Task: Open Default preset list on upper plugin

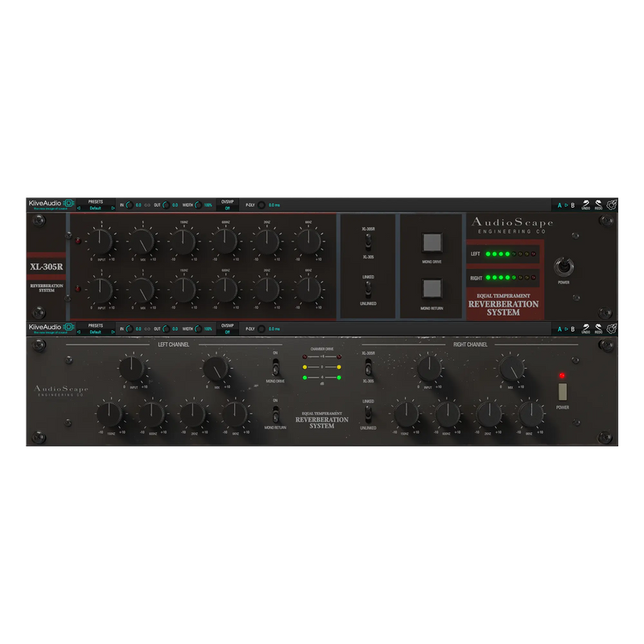Action: coord(95,208)
